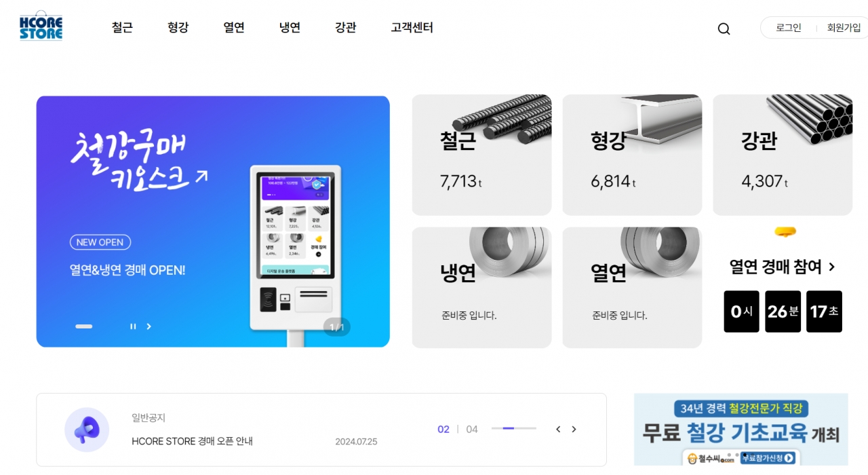Open the search magnifier icon
This screenshot has height=475, width=868.
(x=724, y=28)
